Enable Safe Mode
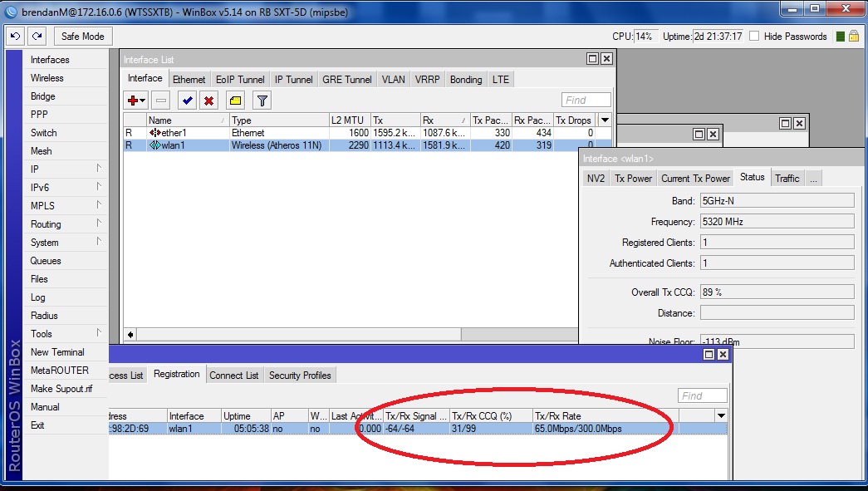868x491 pixels. pyautogui.click(x=83, y=37)
